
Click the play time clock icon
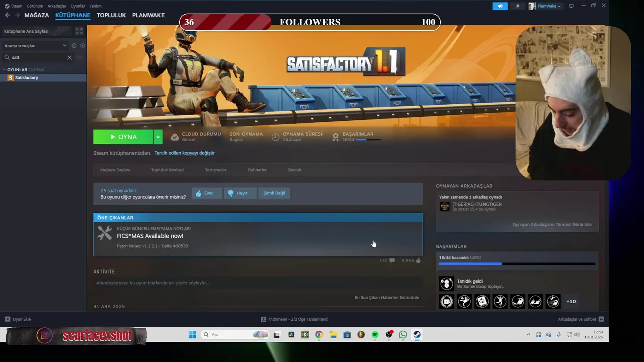click(275, 137)
